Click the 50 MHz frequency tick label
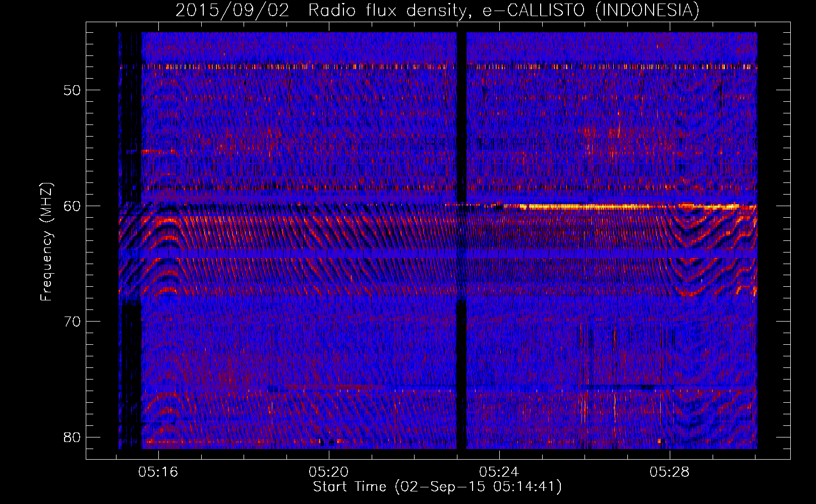Image resolution: width=816 pixels, height=504 pixels. point(73,90)
